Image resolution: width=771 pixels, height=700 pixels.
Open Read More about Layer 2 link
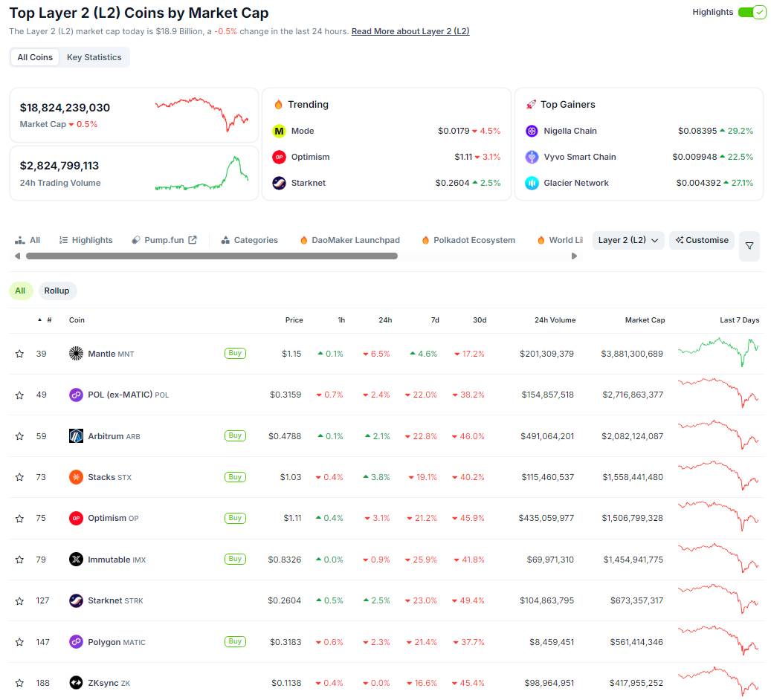[x=410, y=31]
